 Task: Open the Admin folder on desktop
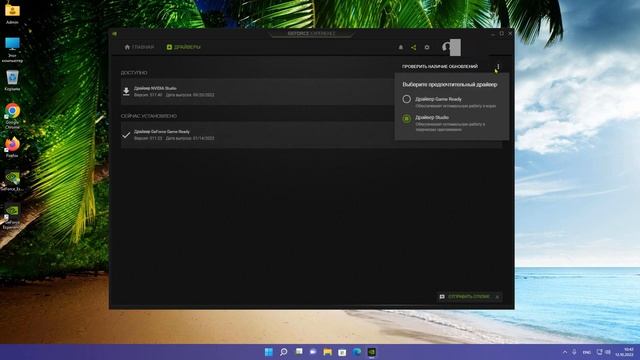coord(12,13)
